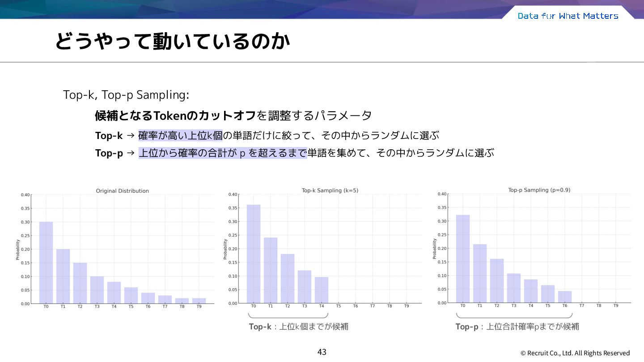Click the bold Top-k label in the bullet line
Screen dimensions: 644x362
coord(109,135)
